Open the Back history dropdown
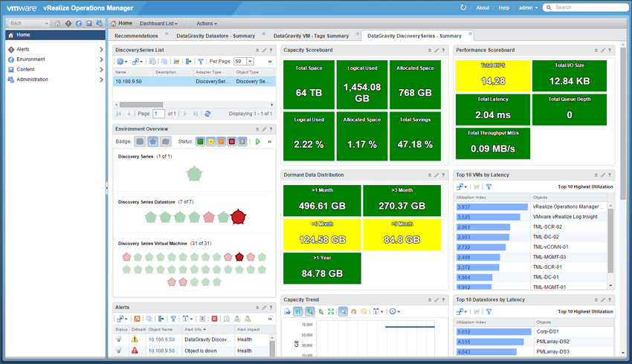 point(46,23)
